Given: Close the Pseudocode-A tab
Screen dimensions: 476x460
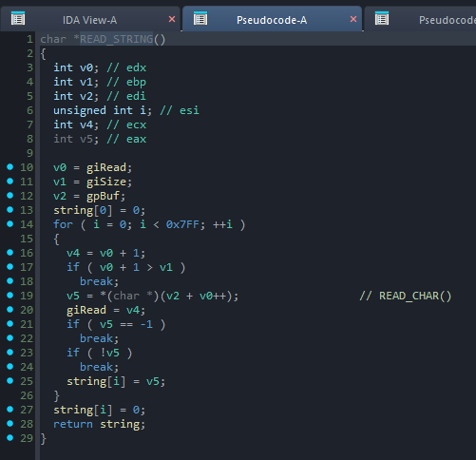Looking at the screenshot, I should click(x=353, y=19).
